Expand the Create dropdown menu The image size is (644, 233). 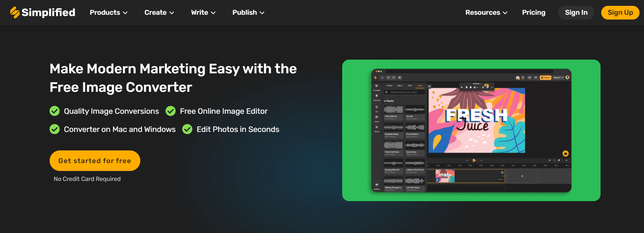point(159,12)
